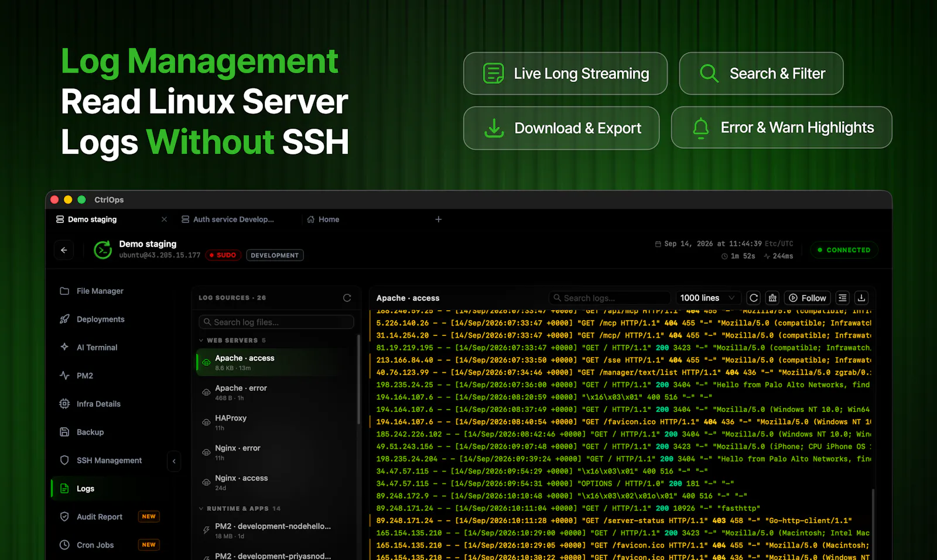The height and width of the screenshot is (560, 937).
Task: Click the icon left of Follow
Action: (772, 298)
